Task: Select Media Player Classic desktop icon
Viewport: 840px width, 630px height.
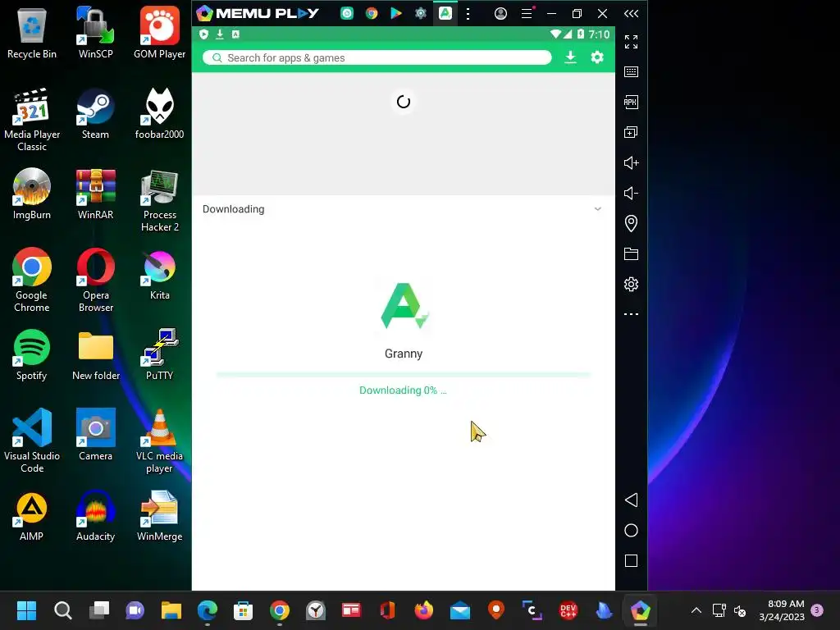Action: coord(32,120)
